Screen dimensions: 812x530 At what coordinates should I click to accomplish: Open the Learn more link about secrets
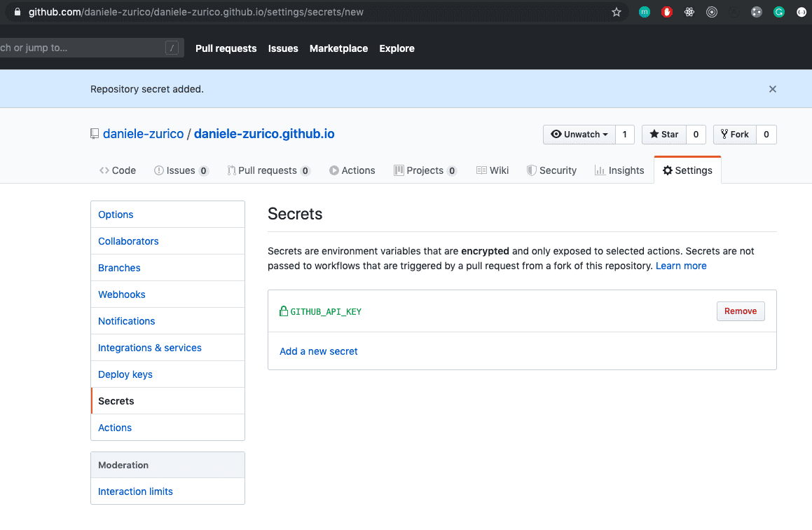[x=681, y=266]
